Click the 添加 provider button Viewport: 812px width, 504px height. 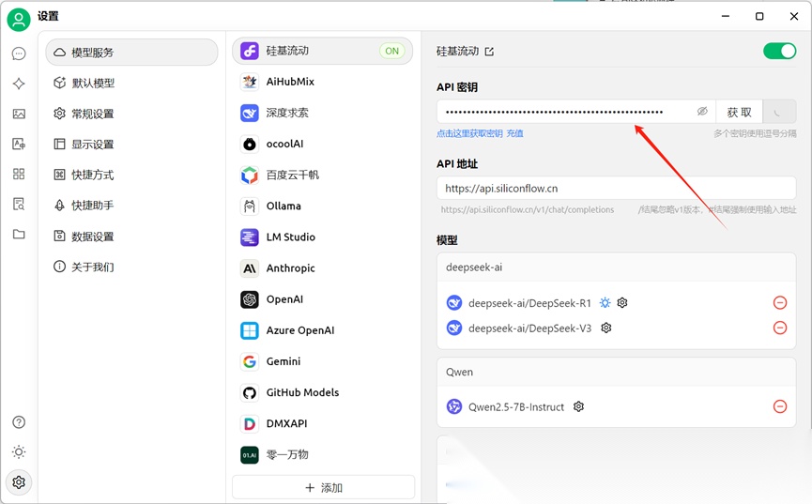[324, 487]
